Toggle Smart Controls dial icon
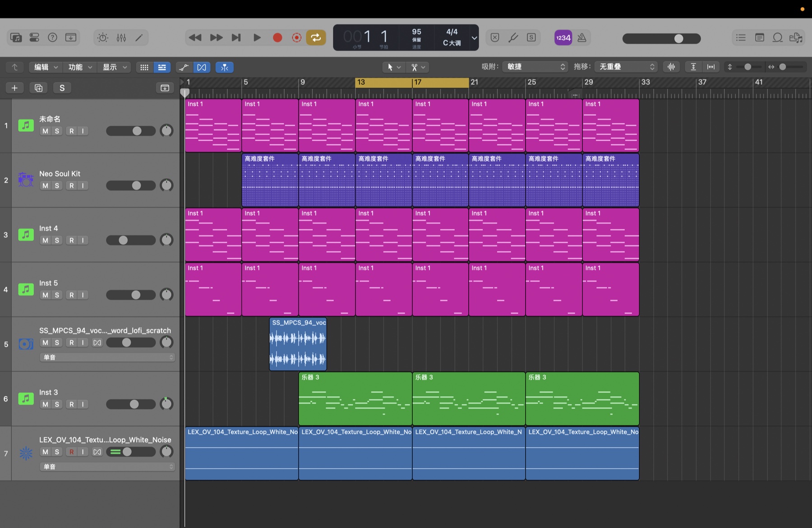 103,38
